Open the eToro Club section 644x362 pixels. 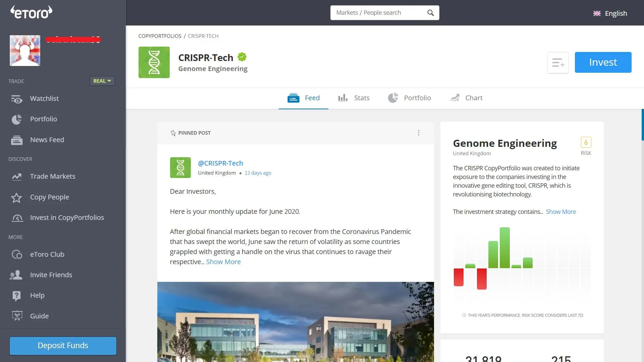pyautogui.click(x=47, y=254)
